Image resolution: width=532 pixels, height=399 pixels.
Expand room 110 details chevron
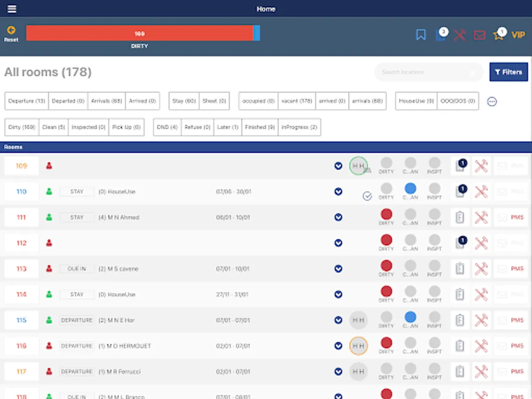pos(338,192)
